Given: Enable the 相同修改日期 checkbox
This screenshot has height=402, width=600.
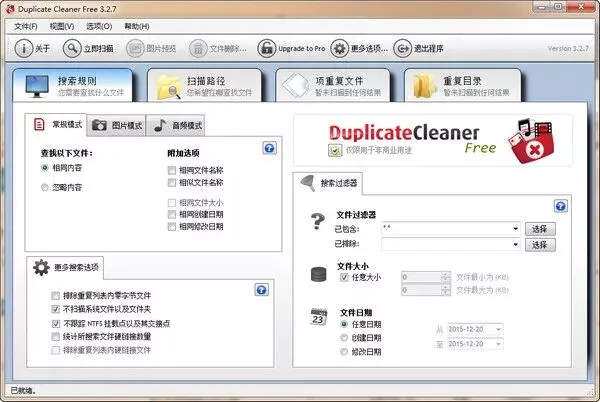Looking at the screenshot, I should pos(172,227).
